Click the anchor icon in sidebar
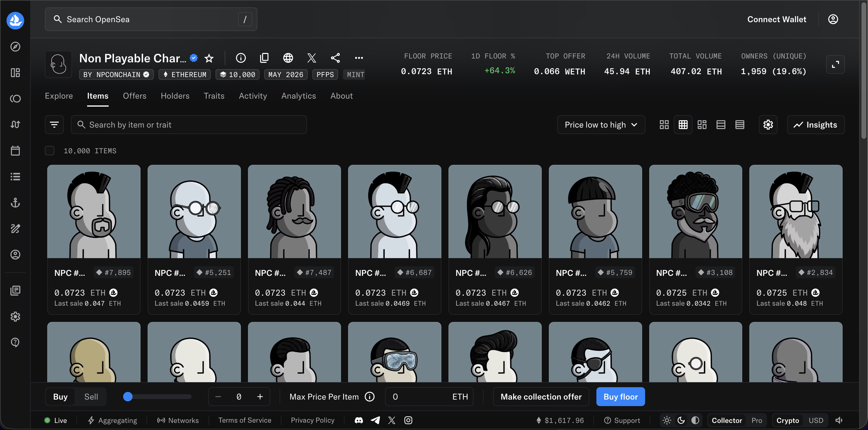 [15, 203]
